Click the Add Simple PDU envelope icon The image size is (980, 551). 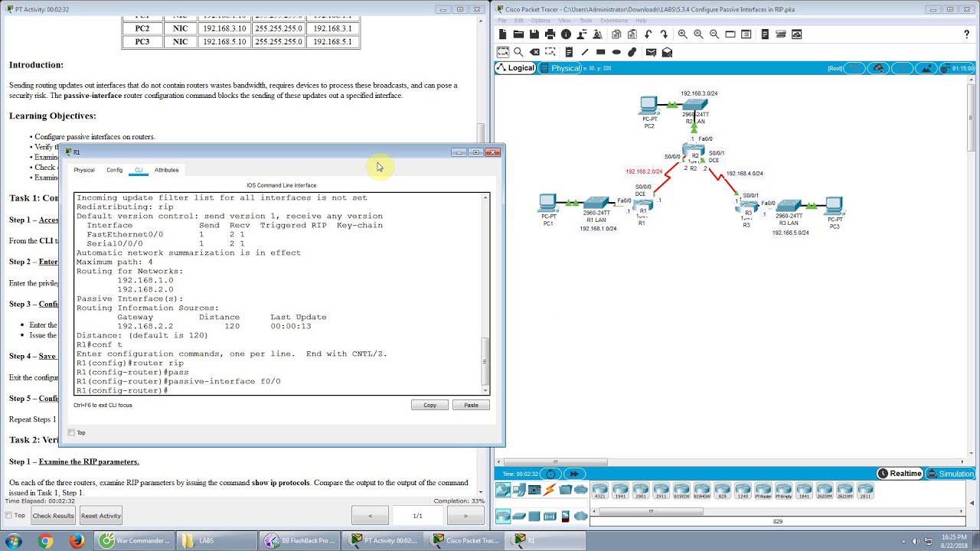tap(651, 52)
